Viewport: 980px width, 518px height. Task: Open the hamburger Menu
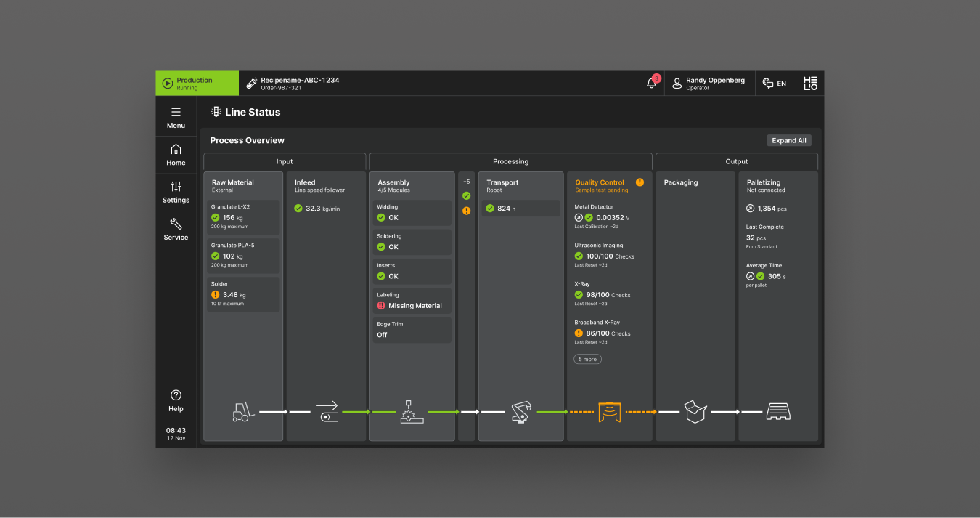[176, 118]
